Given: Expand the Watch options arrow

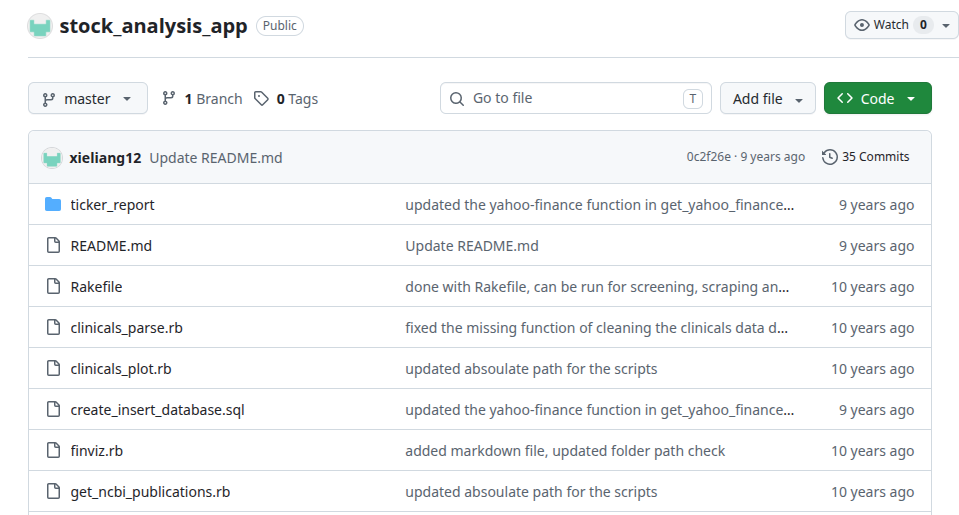Looking at the screenshot, I should pos(946,25).
